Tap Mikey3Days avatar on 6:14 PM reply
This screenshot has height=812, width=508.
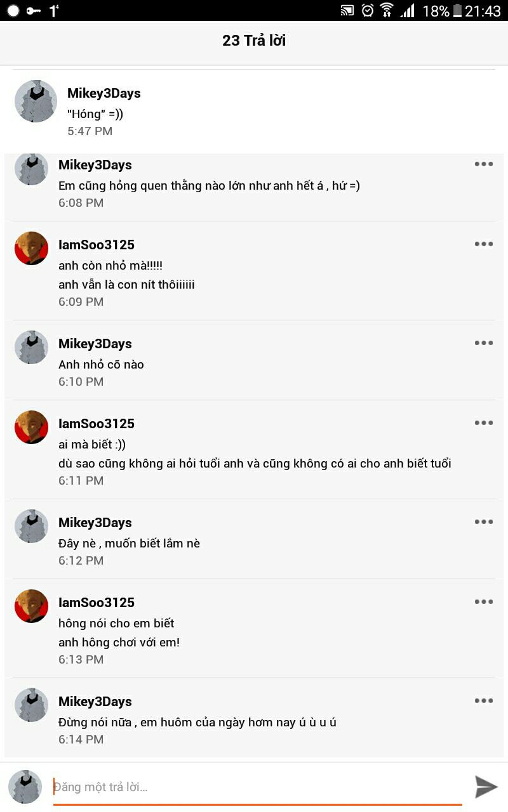[31, 705]
